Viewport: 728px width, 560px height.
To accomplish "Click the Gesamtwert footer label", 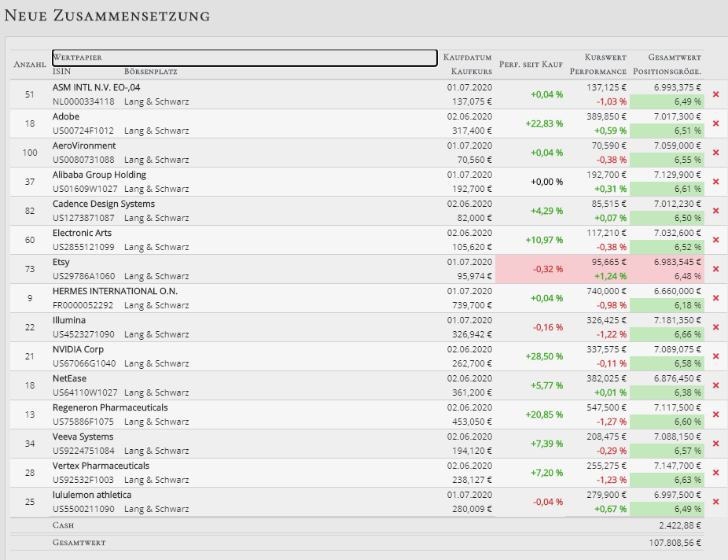I will point(79,543).
